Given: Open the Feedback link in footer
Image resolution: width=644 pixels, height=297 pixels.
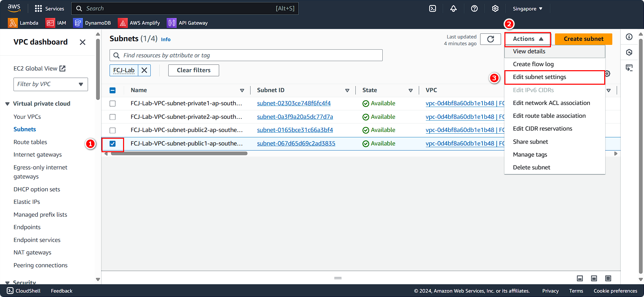Looking at the screenshot, I should coord(62,291).
